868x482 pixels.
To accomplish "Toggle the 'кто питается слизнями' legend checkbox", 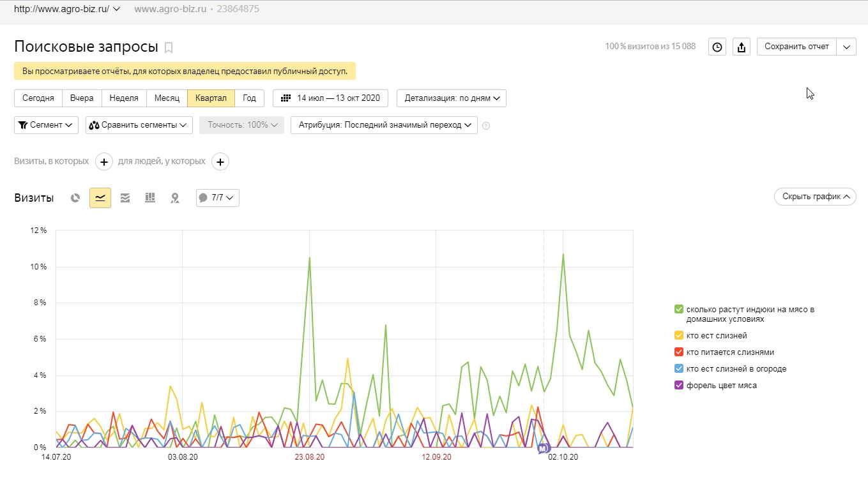I will (679, 352).
